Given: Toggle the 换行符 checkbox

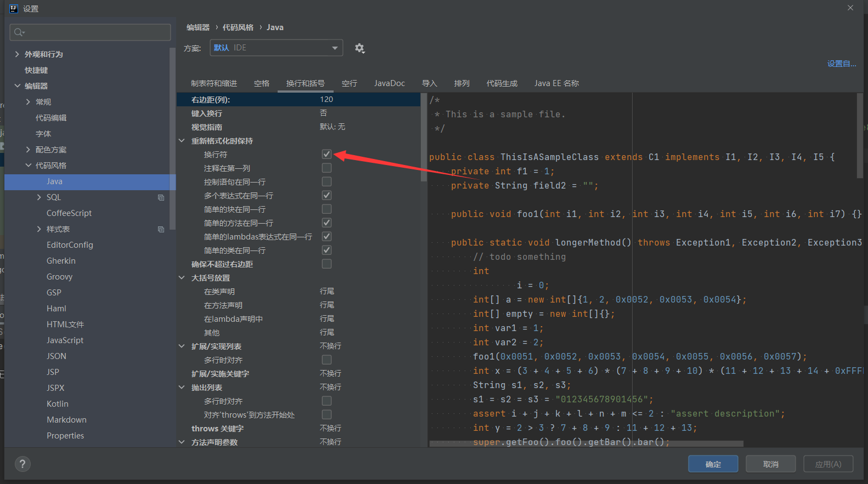Looking at the screenshot, I should pyautogui.click(x=326, y=154).
